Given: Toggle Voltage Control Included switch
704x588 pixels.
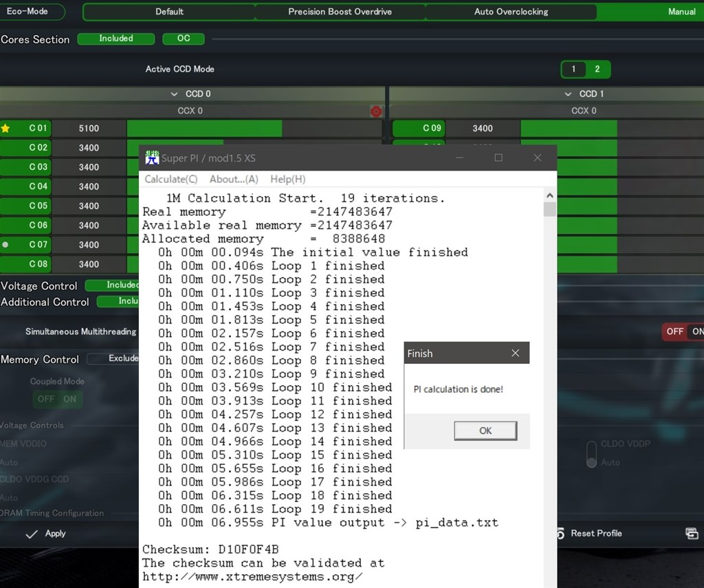Looking at the screenshot, I should [112, 285].
